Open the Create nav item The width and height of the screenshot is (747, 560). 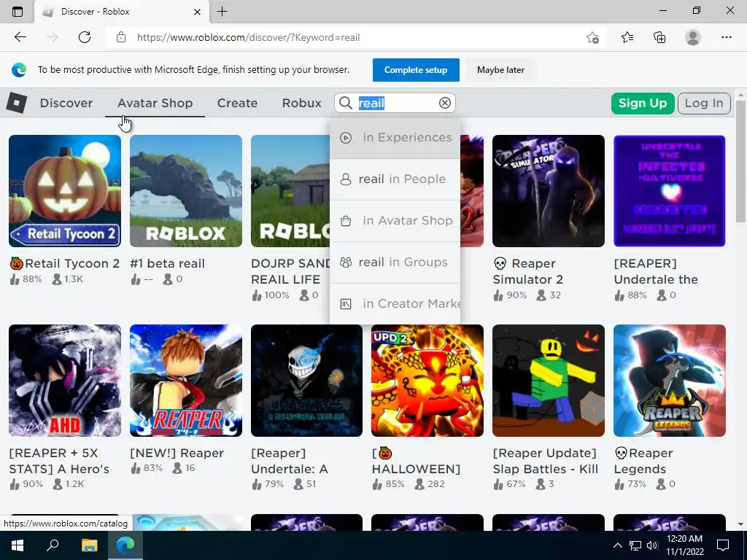pos(237,103)
